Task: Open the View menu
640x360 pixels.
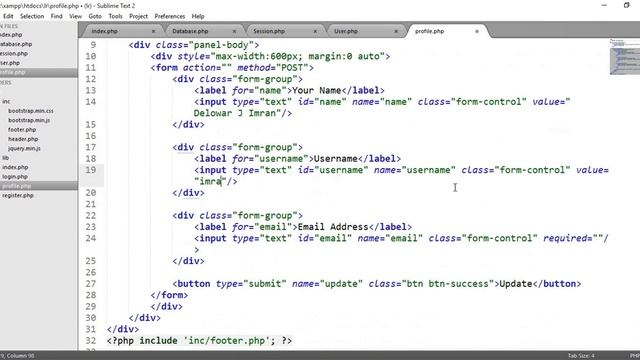Action: pos(76,16)
